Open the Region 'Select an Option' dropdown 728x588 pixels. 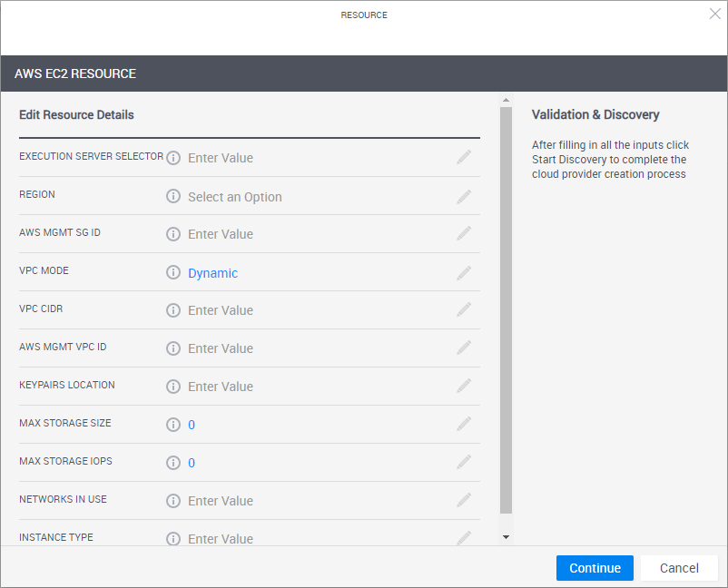(x=235, y=197)
